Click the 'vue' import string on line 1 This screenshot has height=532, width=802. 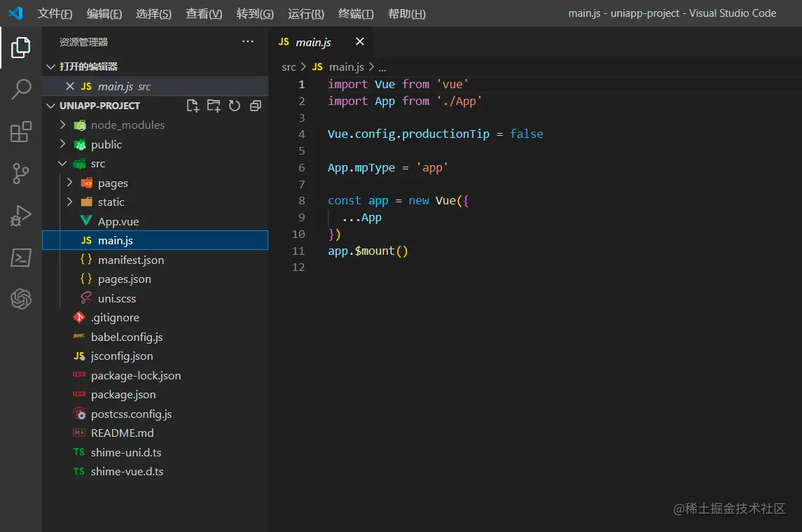452,84
